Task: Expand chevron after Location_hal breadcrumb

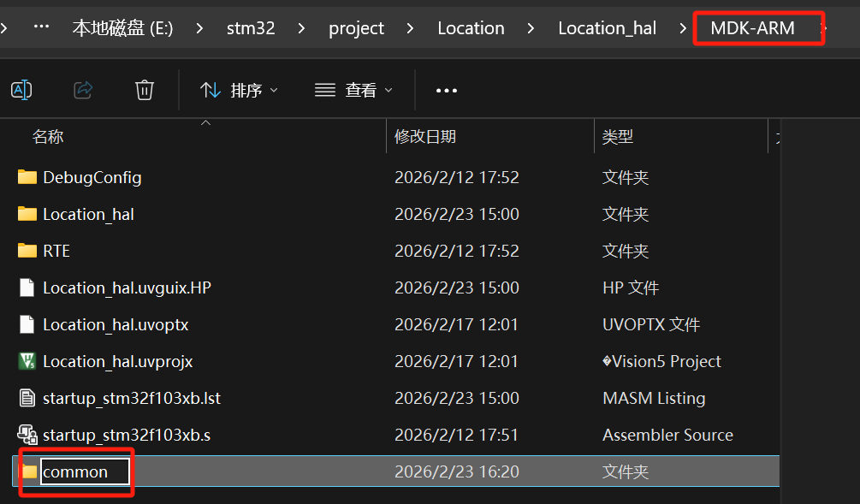Action: (x=683, y=28)
